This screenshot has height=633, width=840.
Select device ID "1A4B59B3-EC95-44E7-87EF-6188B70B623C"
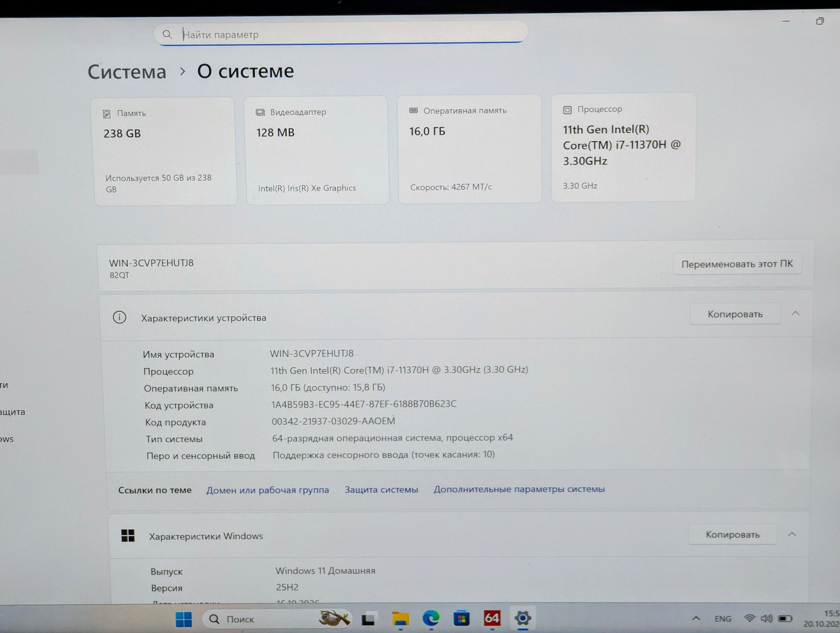click(x=364, y=404)
